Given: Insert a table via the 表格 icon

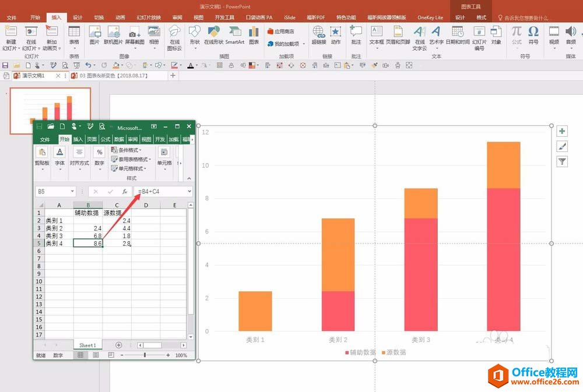Looking at the screenshot, I should 74,32.
